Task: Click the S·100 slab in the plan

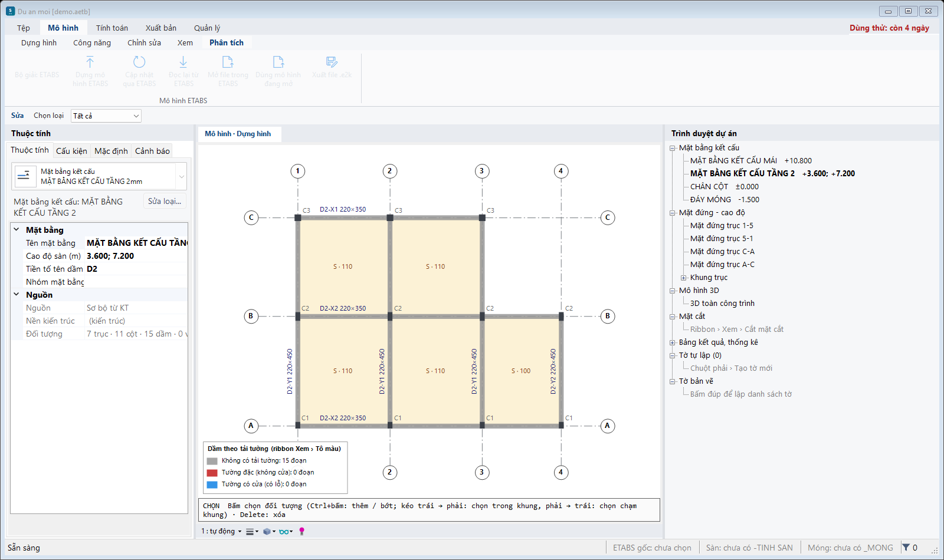Action: coord(521,371)
